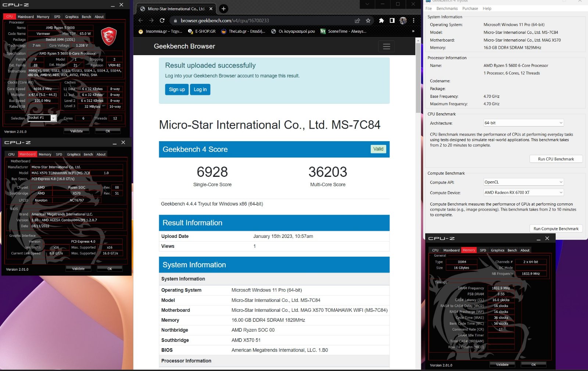Click MSI dragon logo in CPU-Z

click(x=109, y=36)
